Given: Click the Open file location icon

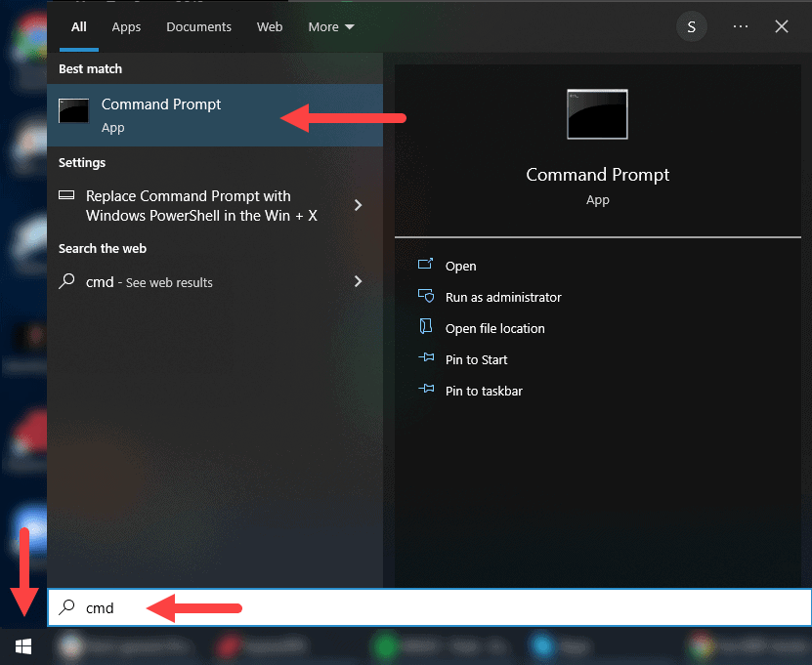Looking at the screenshot, I should (426, 328).
